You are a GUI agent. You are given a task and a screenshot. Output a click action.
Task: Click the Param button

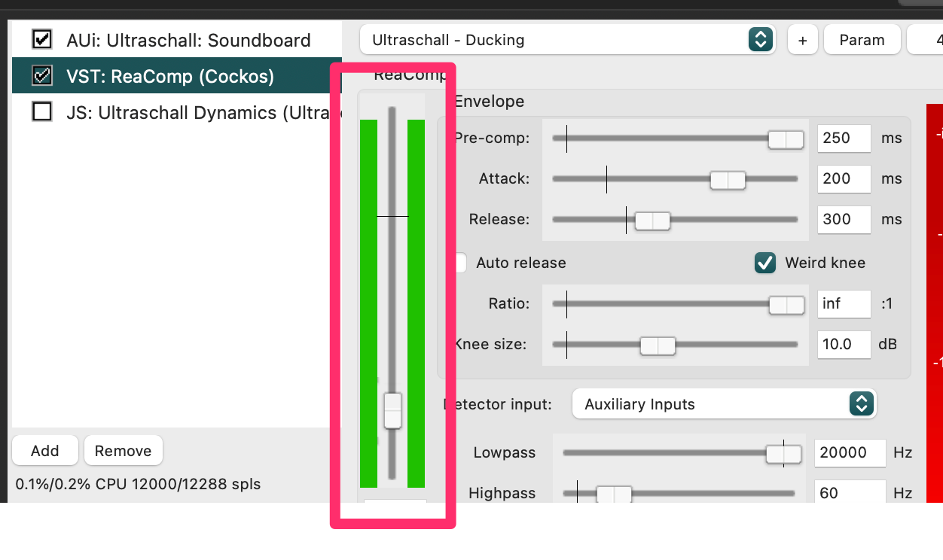862,40
